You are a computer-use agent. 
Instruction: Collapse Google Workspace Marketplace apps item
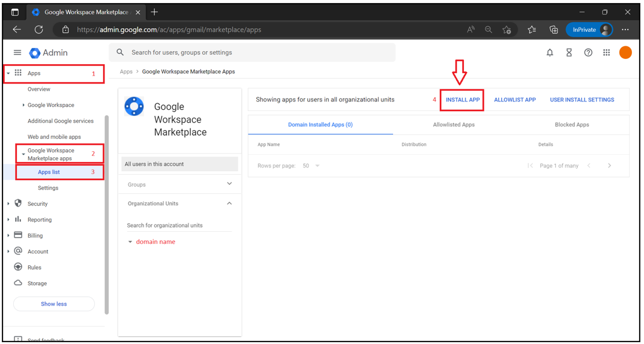click(x=23, y=154)
